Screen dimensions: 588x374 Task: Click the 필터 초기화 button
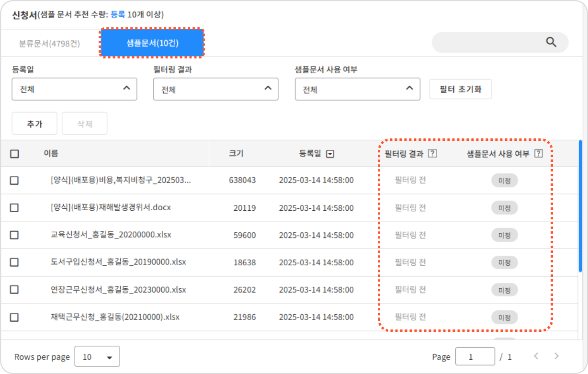click(x=460, y=89)
